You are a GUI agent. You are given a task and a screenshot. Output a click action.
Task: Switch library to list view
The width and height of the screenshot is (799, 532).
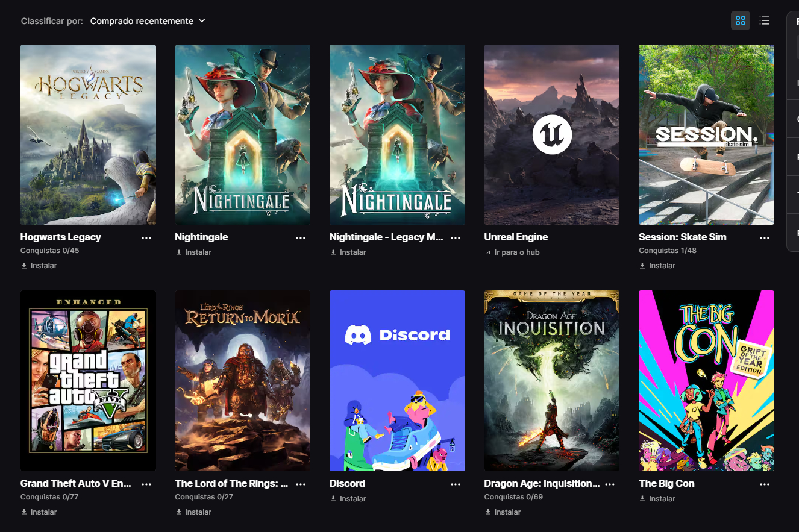click(765, 21)
